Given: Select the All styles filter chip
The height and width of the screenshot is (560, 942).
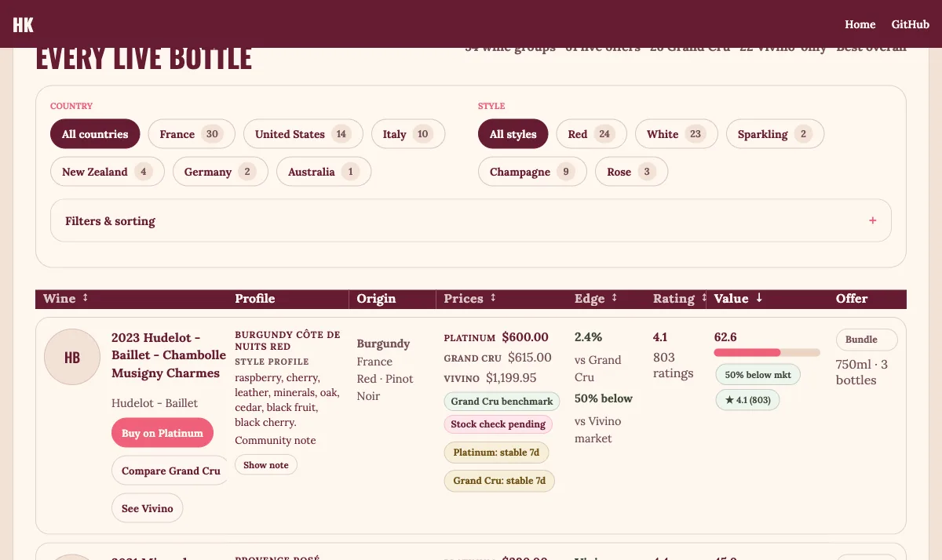Looking at the screenshot, I should click(513, 134).
